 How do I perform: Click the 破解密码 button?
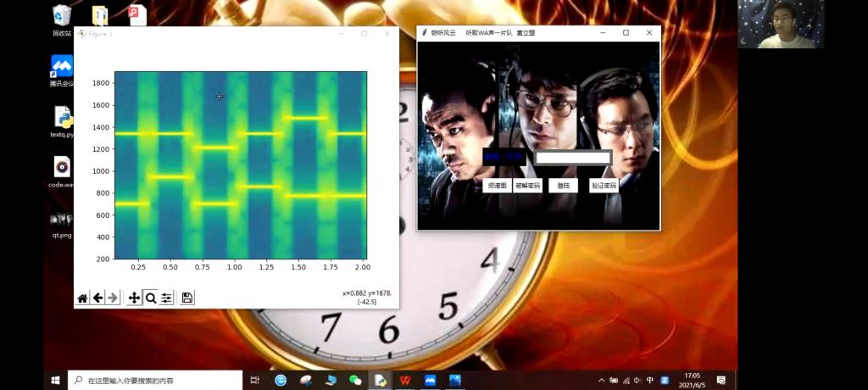[527, 186]
